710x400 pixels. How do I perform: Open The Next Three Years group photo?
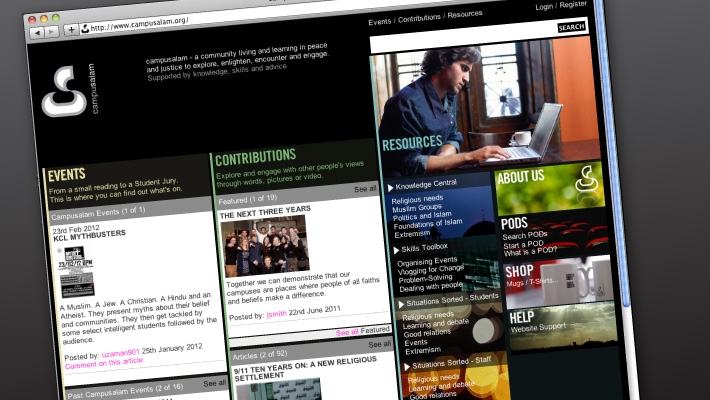tap(265, 246)
